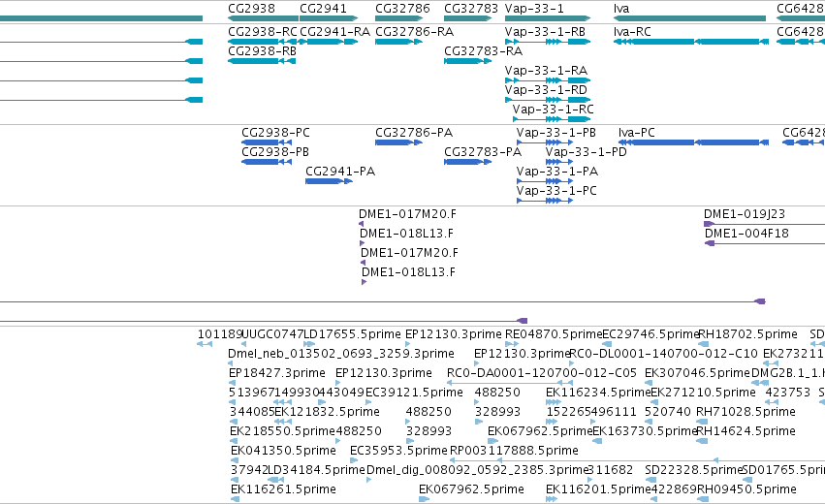Screen dimensions: 825x504
Task: Click EST label EK041350.5prime
Action: [283, 451]
